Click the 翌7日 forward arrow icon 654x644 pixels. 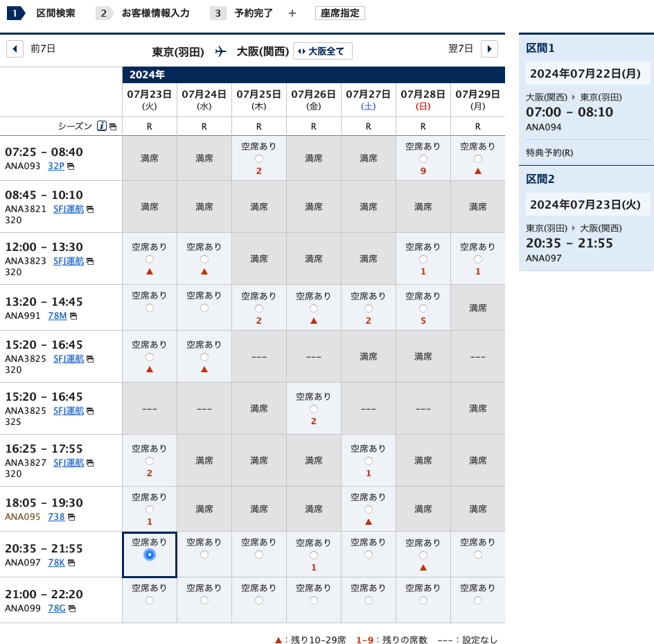click(x=490, y=49)
